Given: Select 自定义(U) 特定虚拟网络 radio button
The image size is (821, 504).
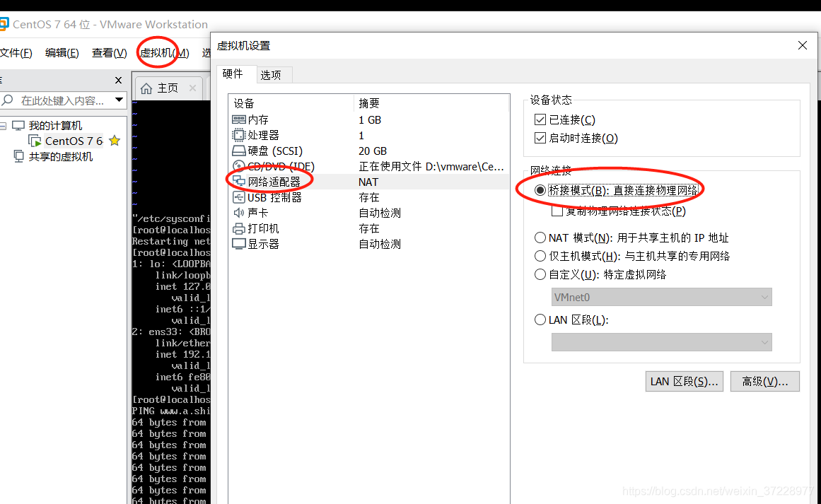Looking at the screenshot, I should (x=540, y=274).
